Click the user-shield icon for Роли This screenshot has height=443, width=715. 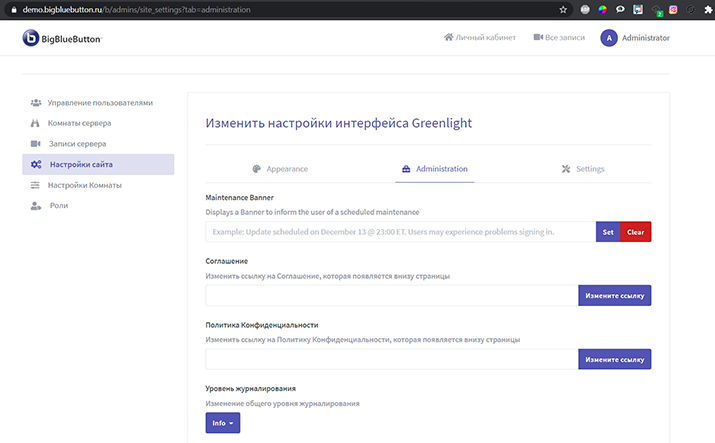36,206
